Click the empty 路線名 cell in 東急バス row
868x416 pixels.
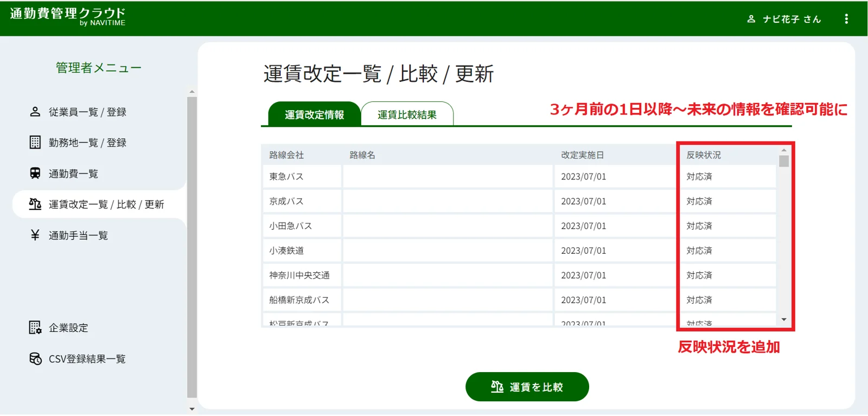(x=448, y=177)
